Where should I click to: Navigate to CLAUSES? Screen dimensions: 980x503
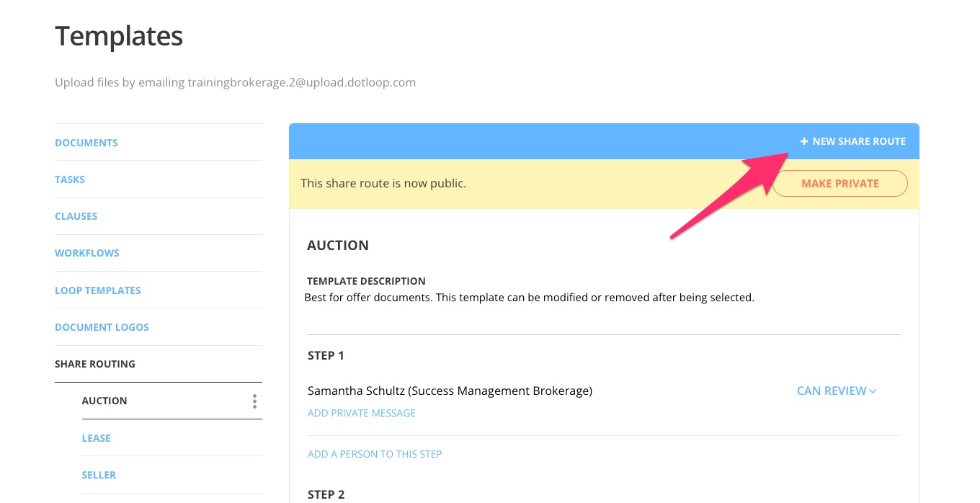tap(76, 215)
